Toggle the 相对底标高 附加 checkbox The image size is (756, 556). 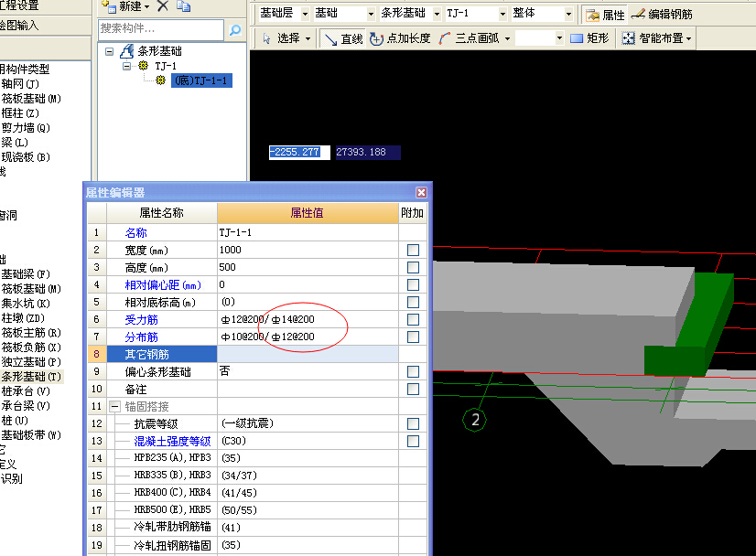(x=413, y=302)
